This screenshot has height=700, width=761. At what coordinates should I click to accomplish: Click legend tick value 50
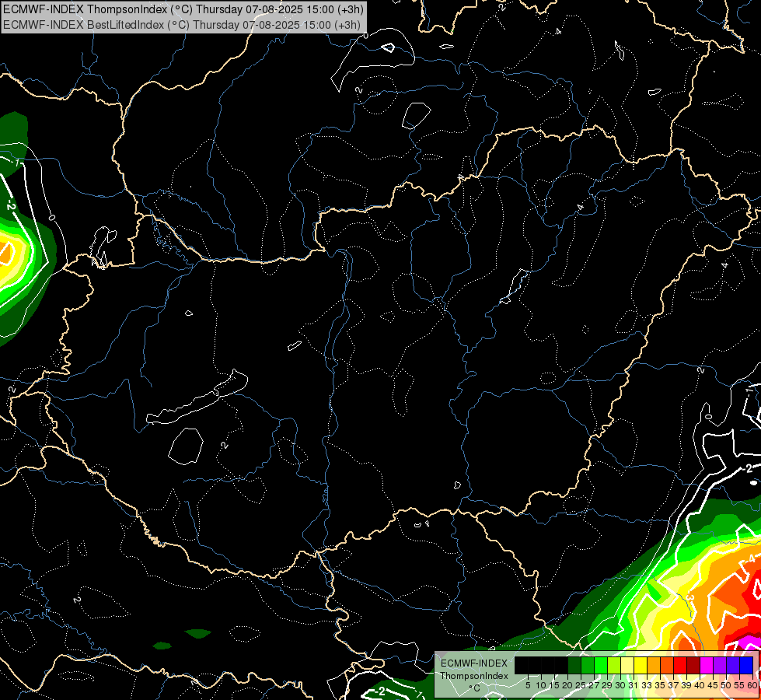(727, 685)
